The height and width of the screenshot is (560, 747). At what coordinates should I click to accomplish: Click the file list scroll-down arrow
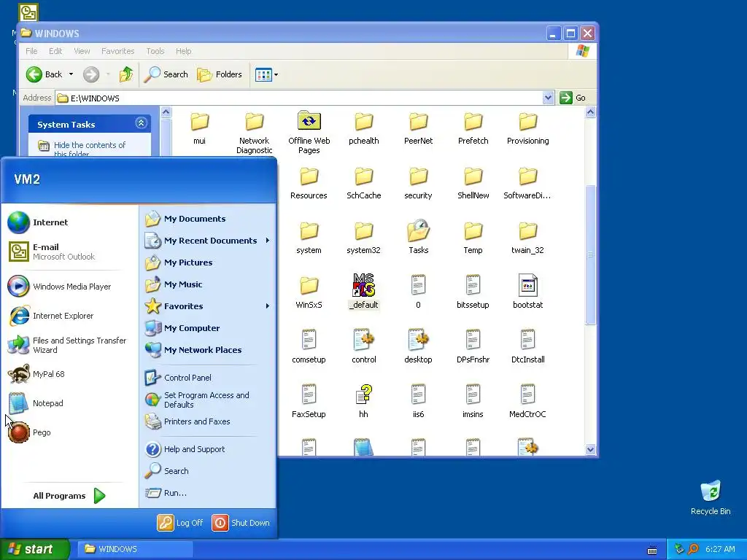(x=590, y=449)
